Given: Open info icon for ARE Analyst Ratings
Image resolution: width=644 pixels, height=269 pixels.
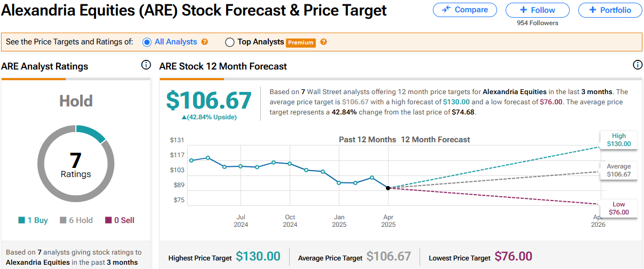Looking at the screenshot, I should coord(146,65).
